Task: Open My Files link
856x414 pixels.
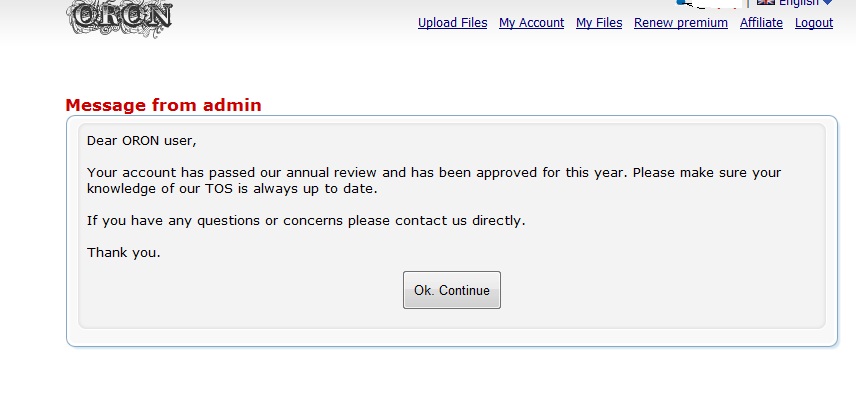Action: click(x=599, y=23)
